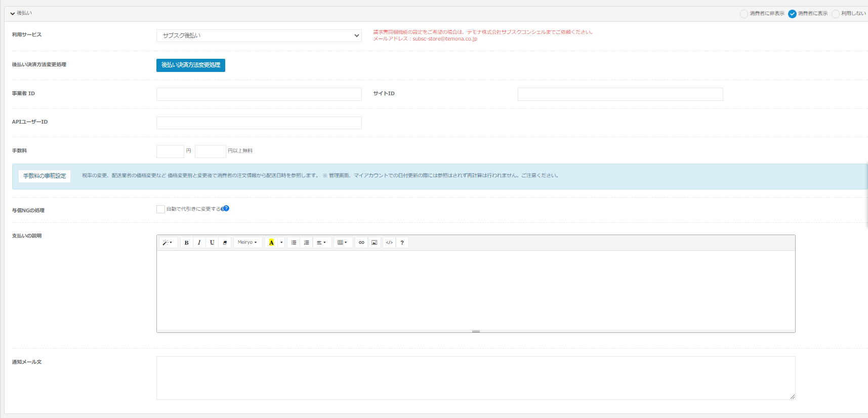Image resolution: width=868 pixels, height=418 pixels.
Task: Toggle underline formatting in the editor
Action: (x=212, y=243)
